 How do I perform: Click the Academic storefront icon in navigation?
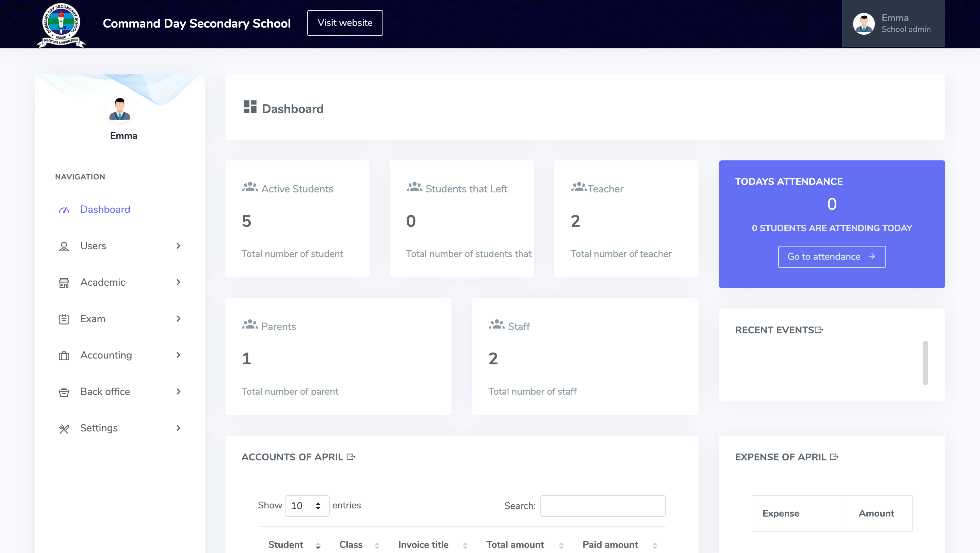(x=64, y=283)
